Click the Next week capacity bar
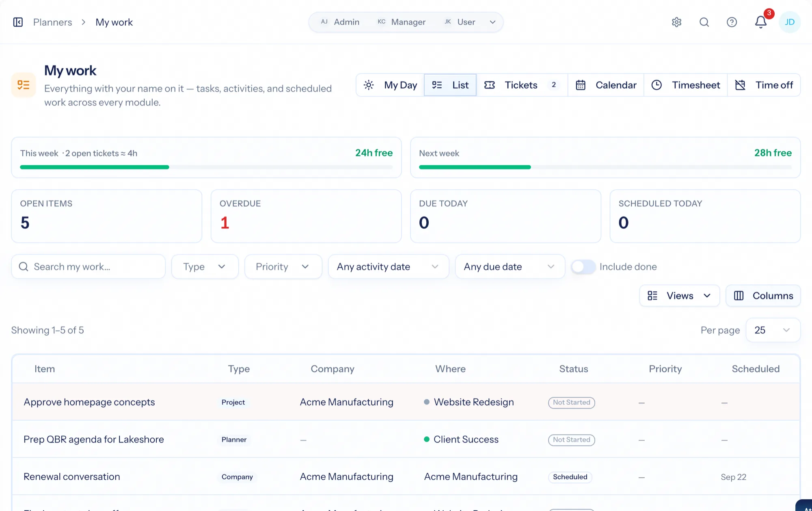812x511 pixels. coord(605,167)
